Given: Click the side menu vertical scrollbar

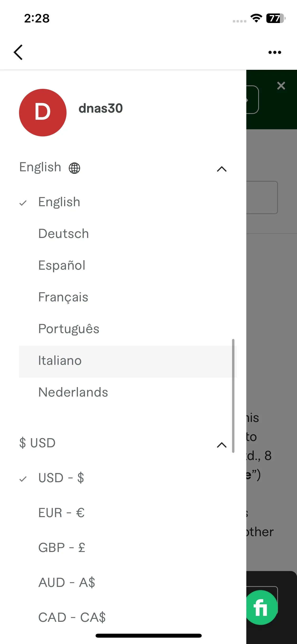Looking at the screenshot, I should 233,396.
